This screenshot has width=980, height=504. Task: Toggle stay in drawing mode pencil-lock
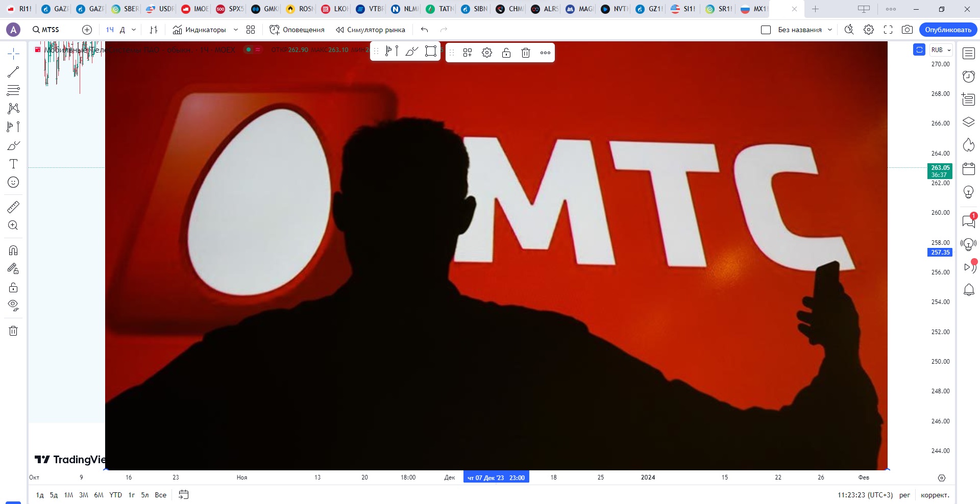[13, 268]
